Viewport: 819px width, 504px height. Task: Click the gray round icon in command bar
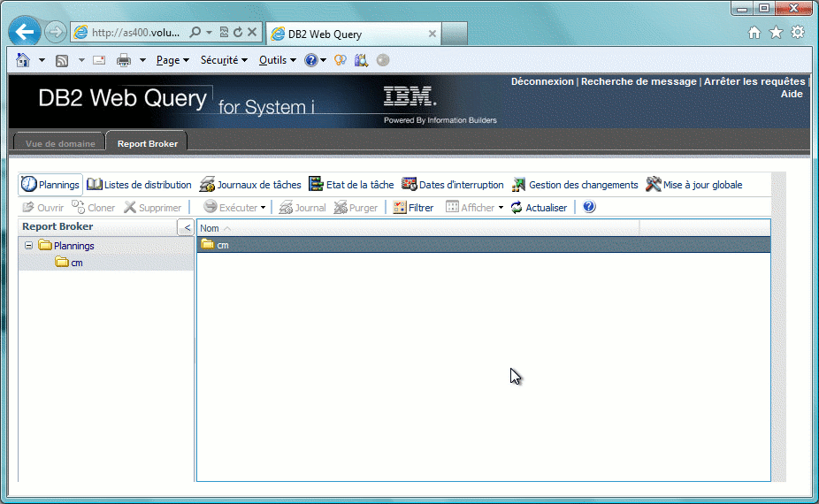click(x=383, y=60)
